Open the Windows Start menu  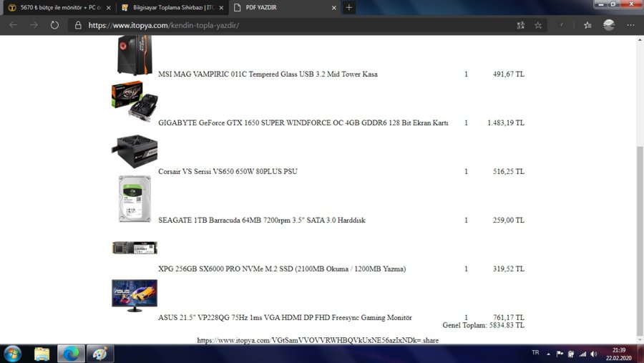[12, 354]
